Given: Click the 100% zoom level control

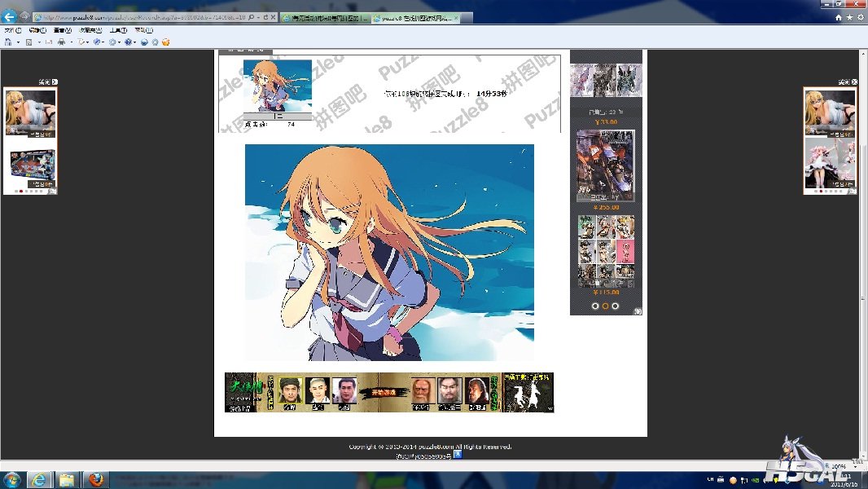Looking at the screenshot, I should pyautogui.click(x=840, y=466).
